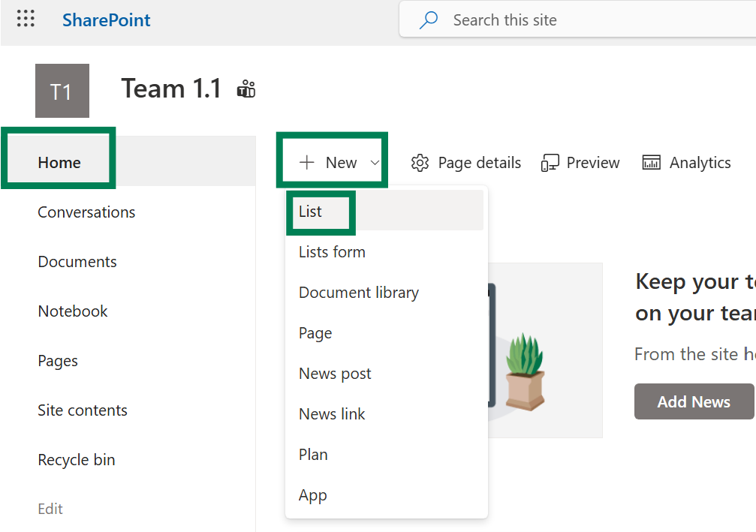Open Notebook in left navigation
The image size is (756, 532).
click(73, 311)
